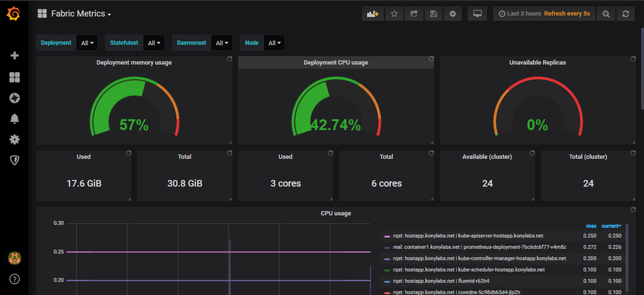Open the Alerting bell icon in sidebar
This screenshot has width=644, height=295.
click(14, 119)
